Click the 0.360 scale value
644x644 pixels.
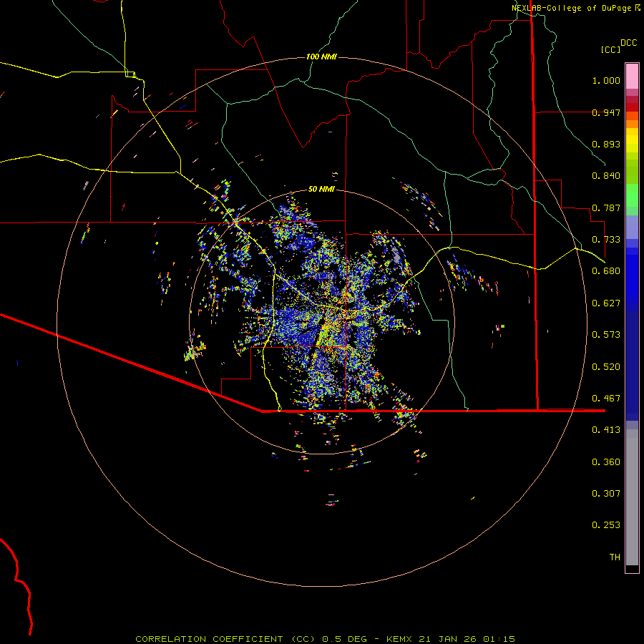click(606, 462)
